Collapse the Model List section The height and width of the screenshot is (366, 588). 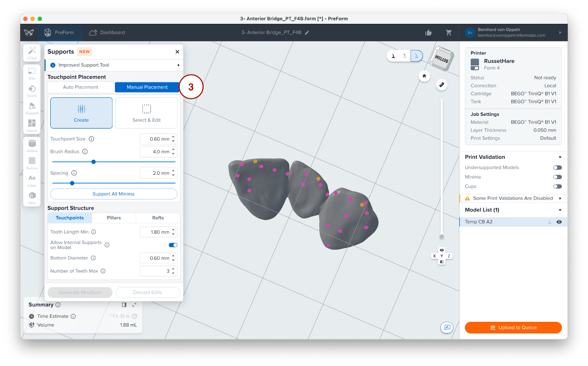click(x=560, y=210)
